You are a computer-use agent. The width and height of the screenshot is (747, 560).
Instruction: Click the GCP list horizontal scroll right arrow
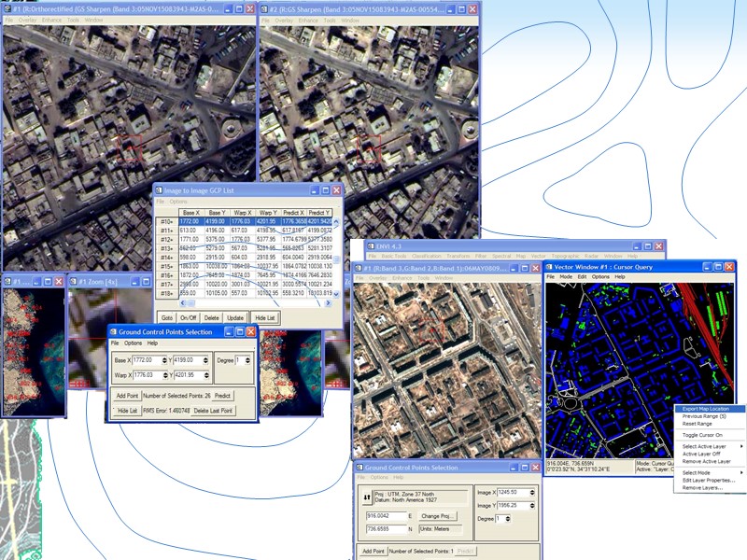pyautogui.click(x=328, y=302)
